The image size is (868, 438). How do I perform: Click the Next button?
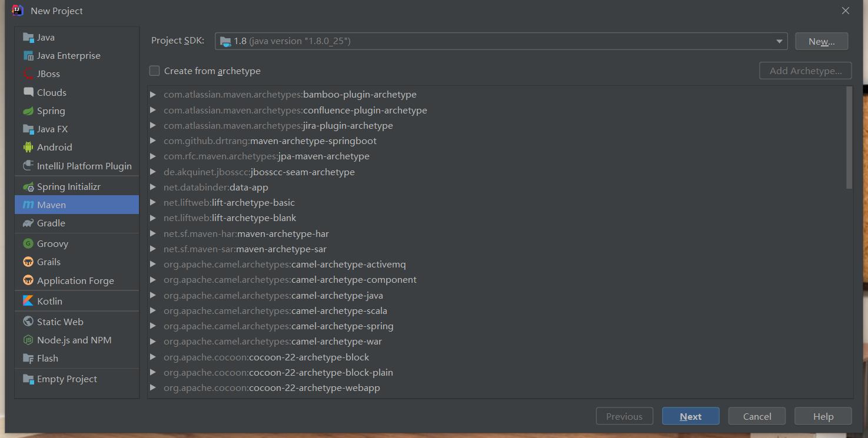(x=690, y=416)
